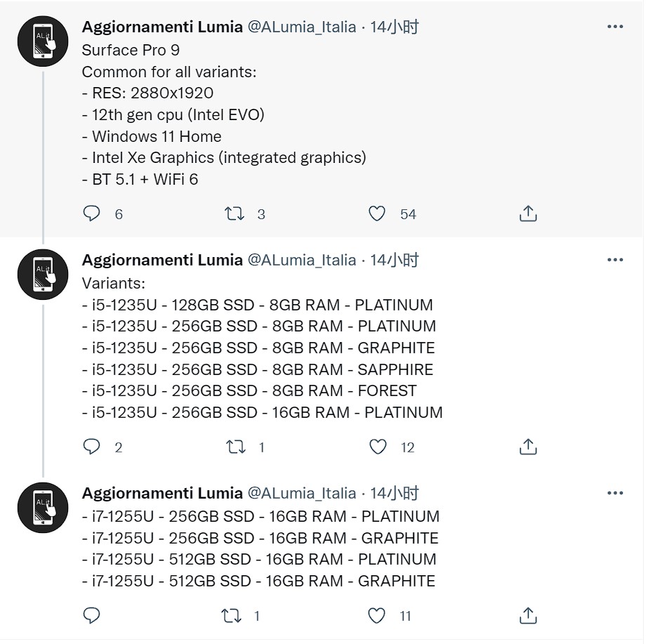Retweet the i7-1255U variants tweet
655x644 pixels.
click(231, 615)
